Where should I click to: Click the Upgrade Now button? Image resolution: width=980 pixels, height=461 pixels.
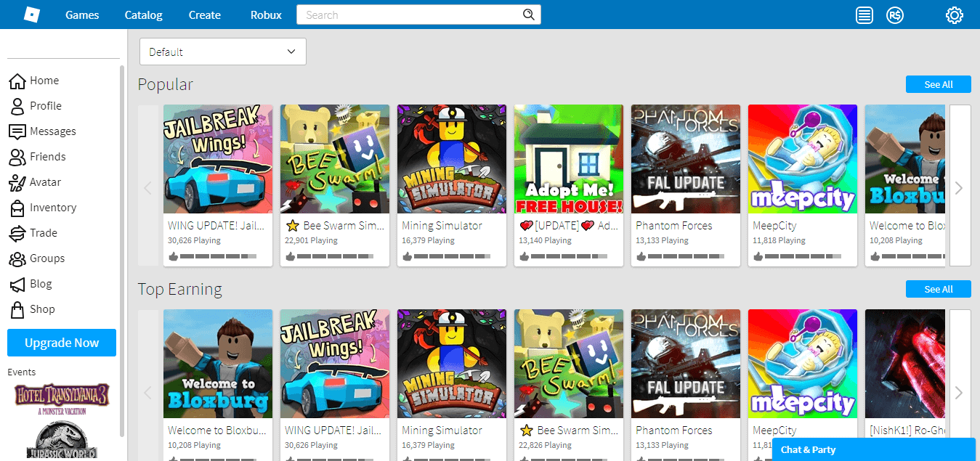pyautogui.click(x=62, y=343)
